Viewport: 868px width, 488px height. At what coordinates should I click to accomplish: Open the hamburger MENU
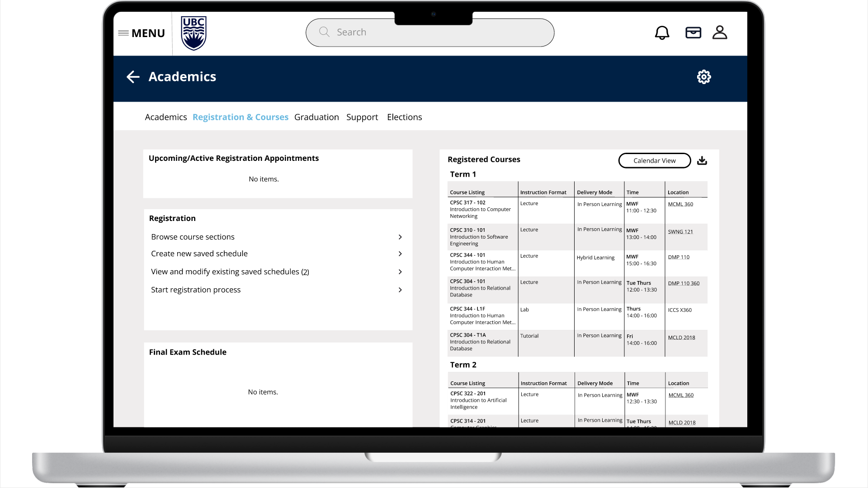[x=141, y=33]
